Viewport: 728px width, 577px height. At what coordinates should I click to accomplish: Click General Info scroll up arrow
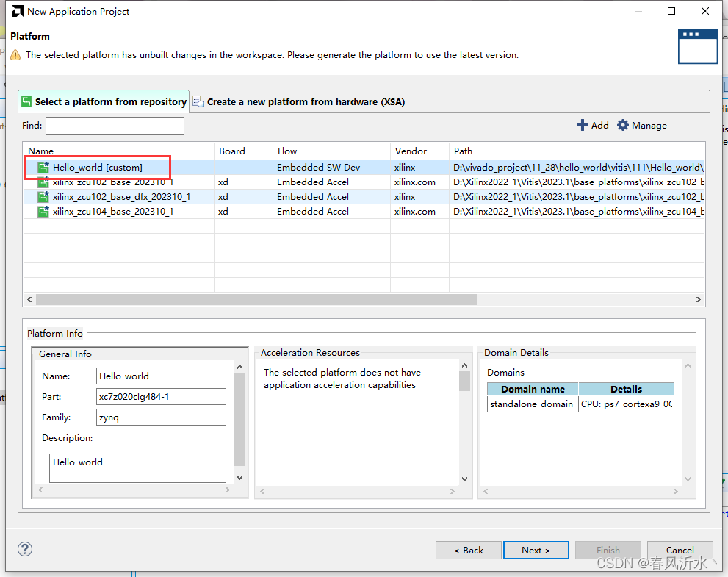pyautogui.click(x=239, y=367)
